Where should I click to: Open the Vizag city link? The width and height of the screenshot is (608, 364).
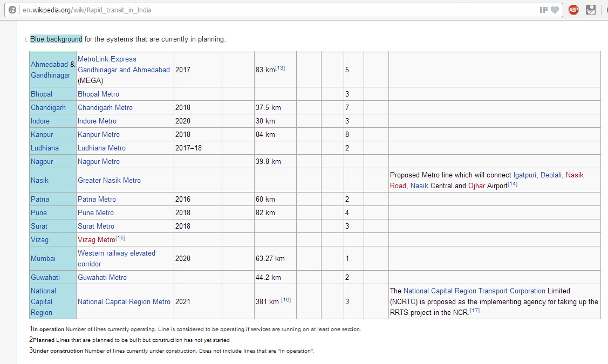(39, 239)
